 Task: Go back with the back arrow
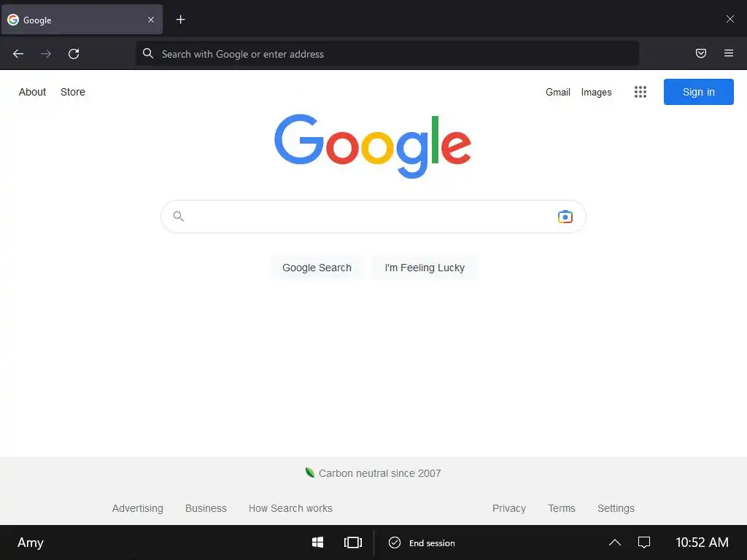pos(18,54)
